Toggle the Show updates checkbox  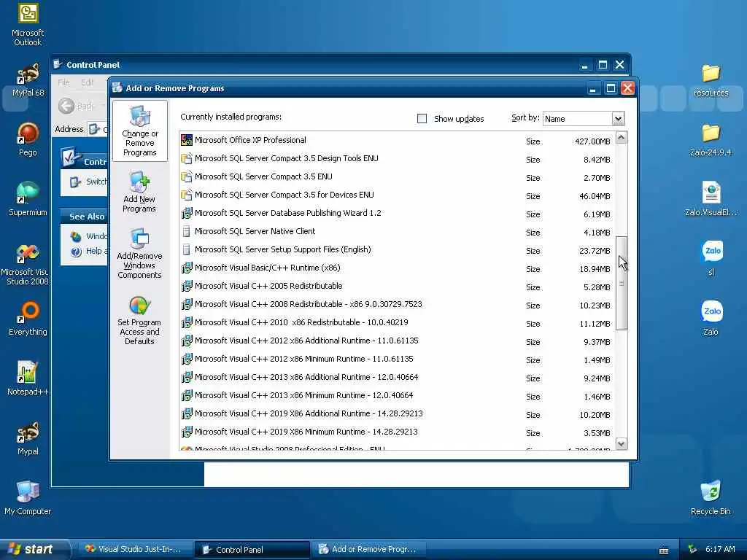tap(422, 119)
